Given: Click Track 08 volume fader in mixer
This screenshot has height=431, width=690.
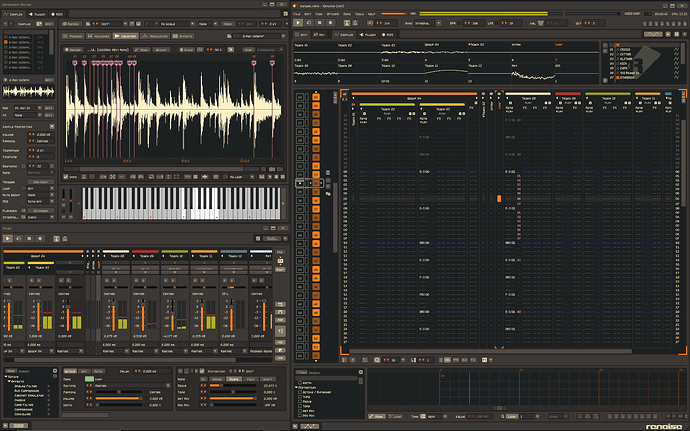Looking at the screenshot, I should pyautogui.click(x=113, y=314).
